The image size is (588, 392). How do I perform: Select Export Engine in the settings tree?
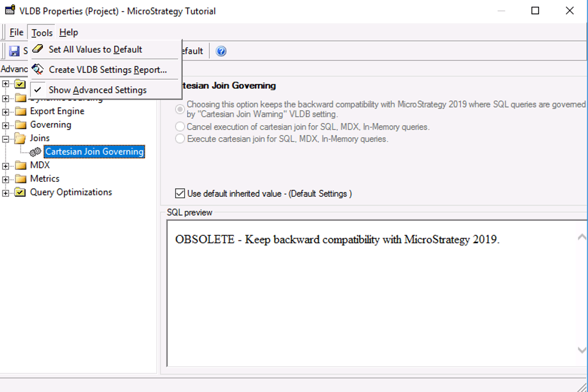(57, 111)
